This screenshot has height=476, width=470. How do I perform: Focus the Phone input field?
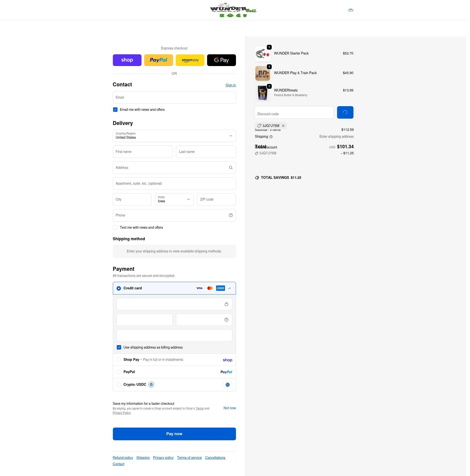click(174, 215)
